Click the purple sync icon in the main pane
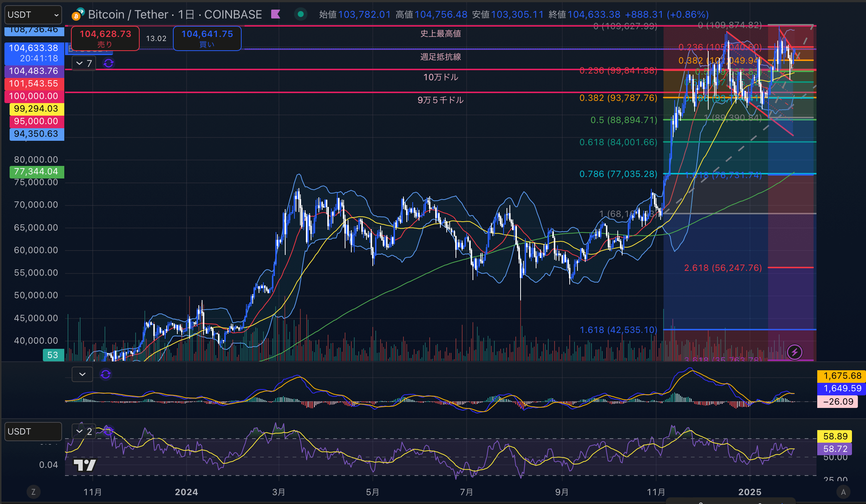 point(109,64)
